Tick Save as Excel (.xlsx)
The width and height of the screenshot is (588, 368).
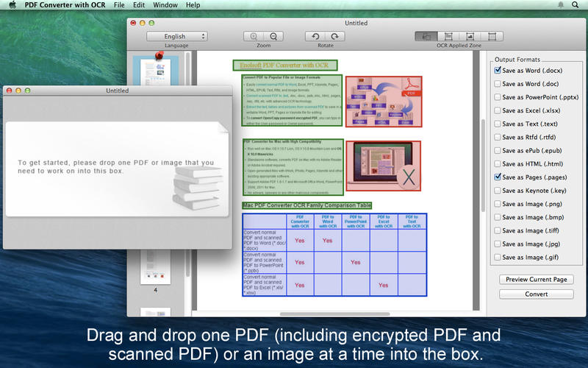(x=498, y=110)
